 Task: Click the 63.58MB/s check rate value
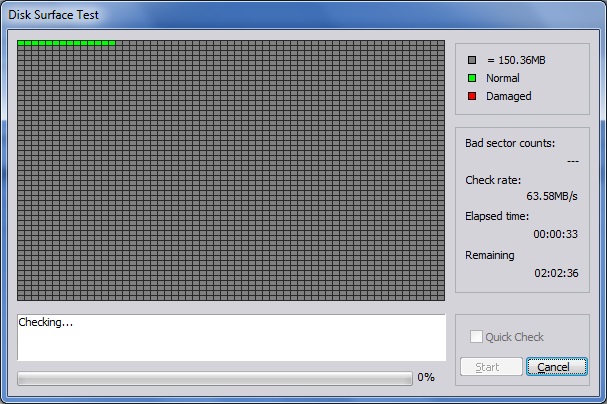click(552, 196)
